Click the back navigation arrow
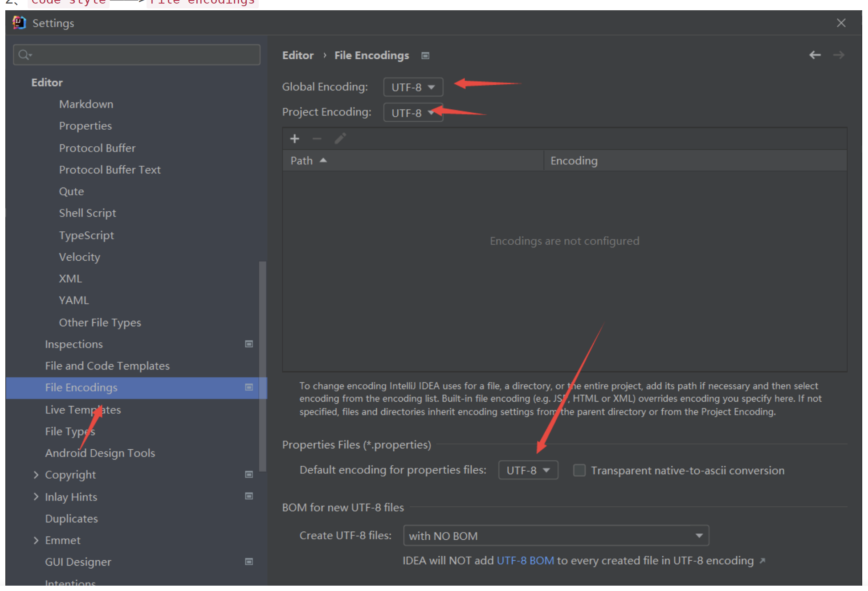The width and height of the screenshot is (868, 591). point(815,55)
